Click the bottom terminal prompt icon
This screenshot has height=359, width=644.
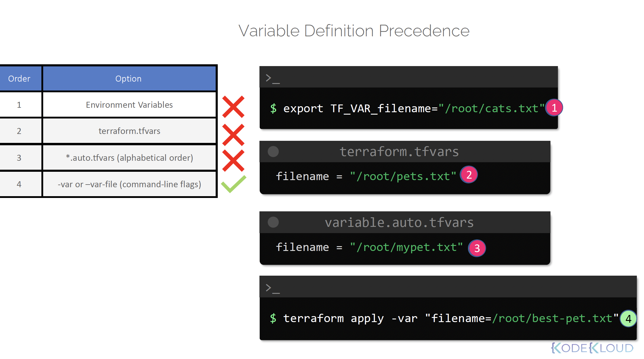272,288
